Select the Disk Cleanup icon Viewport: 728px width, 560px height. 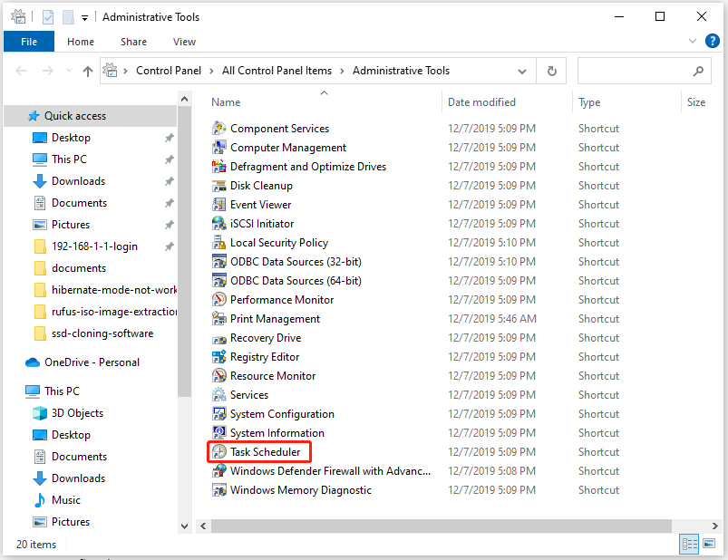point(218,186)
